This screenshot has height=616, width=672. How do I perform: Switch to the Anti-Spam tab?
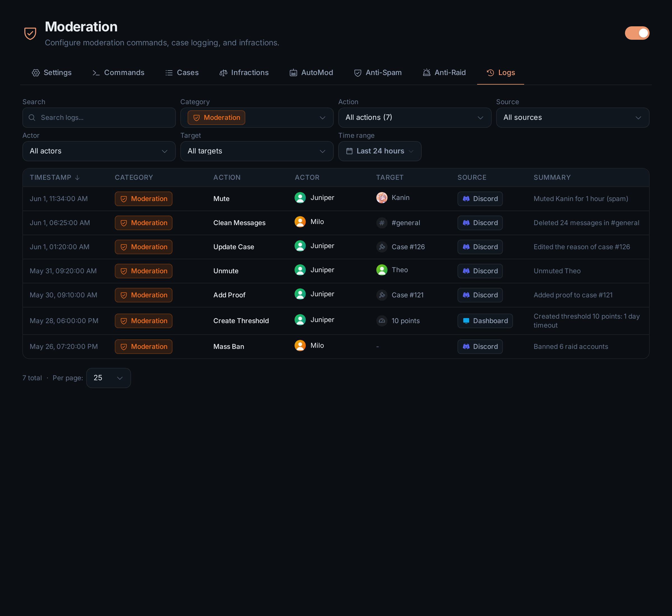[378, 73]
